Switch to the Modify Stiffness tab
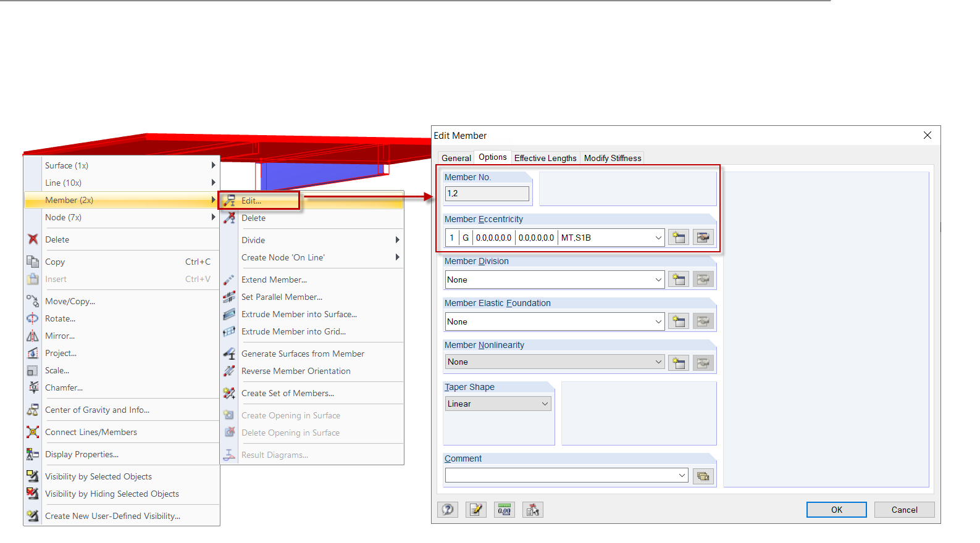The height and width of the screenshot is (543, 980). coord(613,158)
